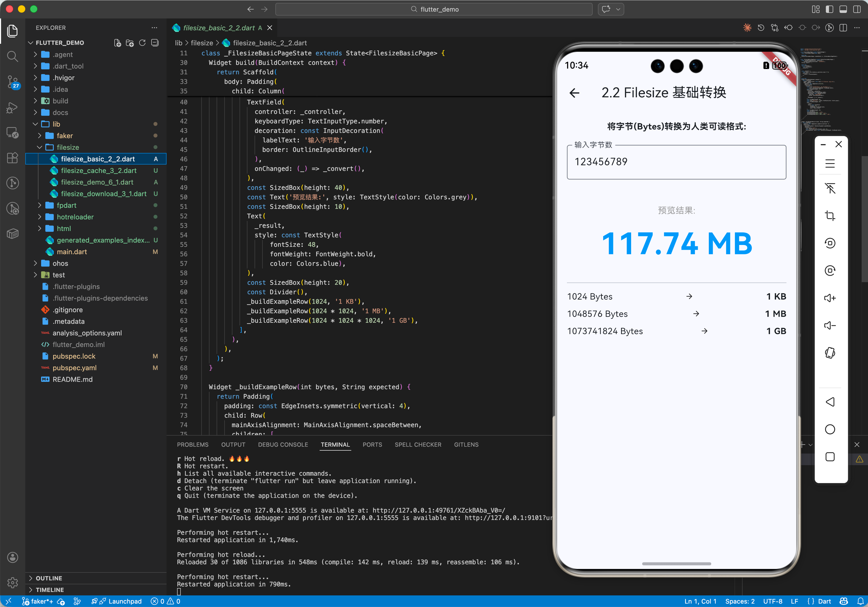868x607 pixels.
Task: Click the New File icon in Explorer
Action: (x=118, y=43)
